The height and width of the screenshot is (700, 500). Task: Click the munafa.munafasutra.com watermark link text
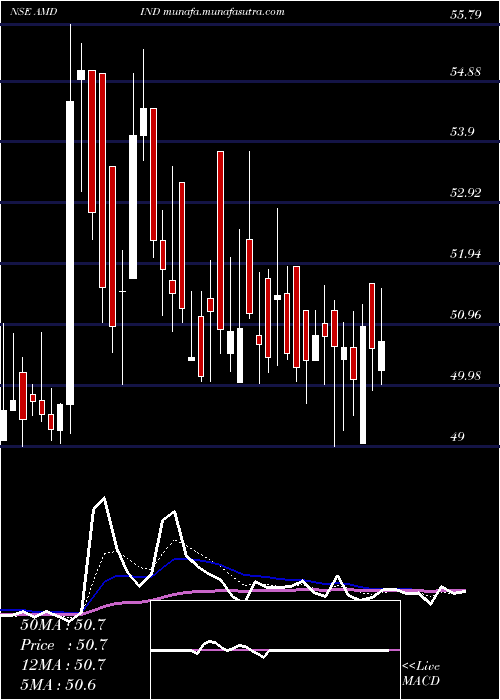[224, 12]
